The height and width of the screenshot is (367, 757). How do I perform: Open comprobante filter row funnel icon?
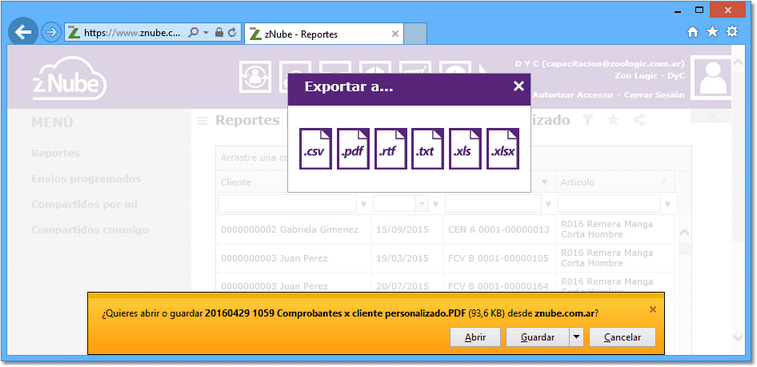[548, 204]
